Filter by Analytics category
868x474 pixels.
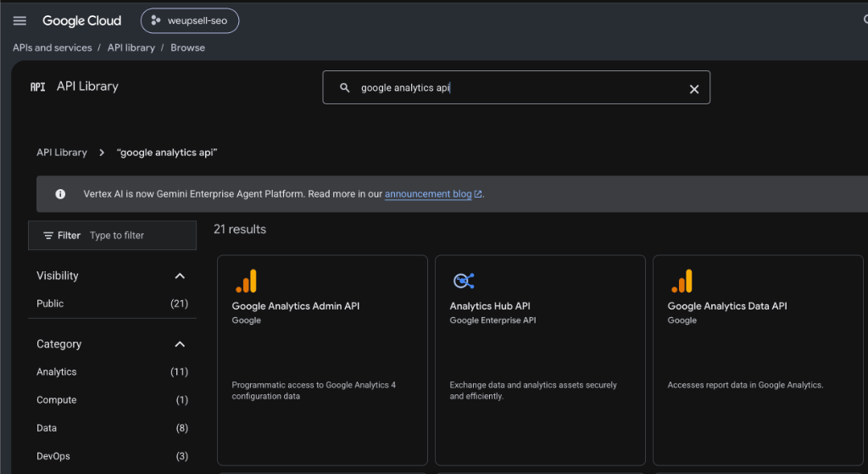coord(113,371)
